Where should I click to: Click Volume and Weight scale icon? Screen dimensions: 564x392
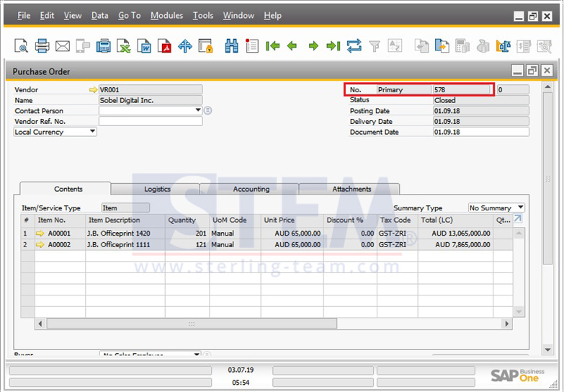503,46
